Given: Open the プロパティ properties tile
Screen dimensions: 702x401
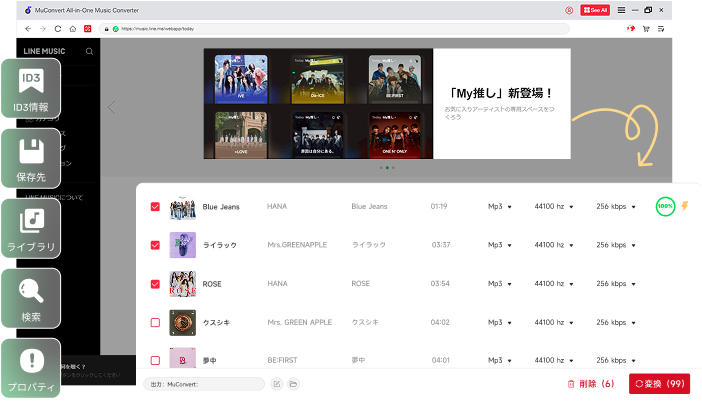Looking at the screenshot, I should tap(31, 368).
